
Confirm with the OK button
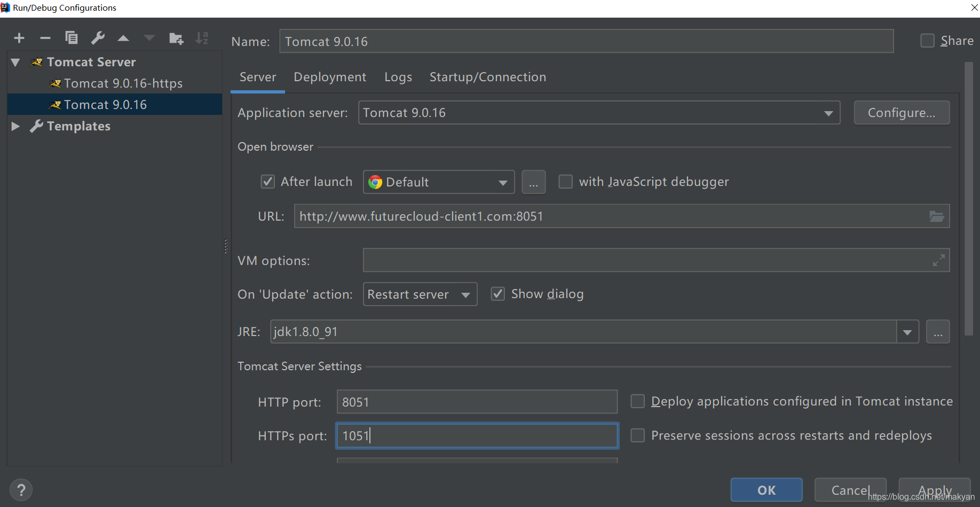[x=766, y=490]
